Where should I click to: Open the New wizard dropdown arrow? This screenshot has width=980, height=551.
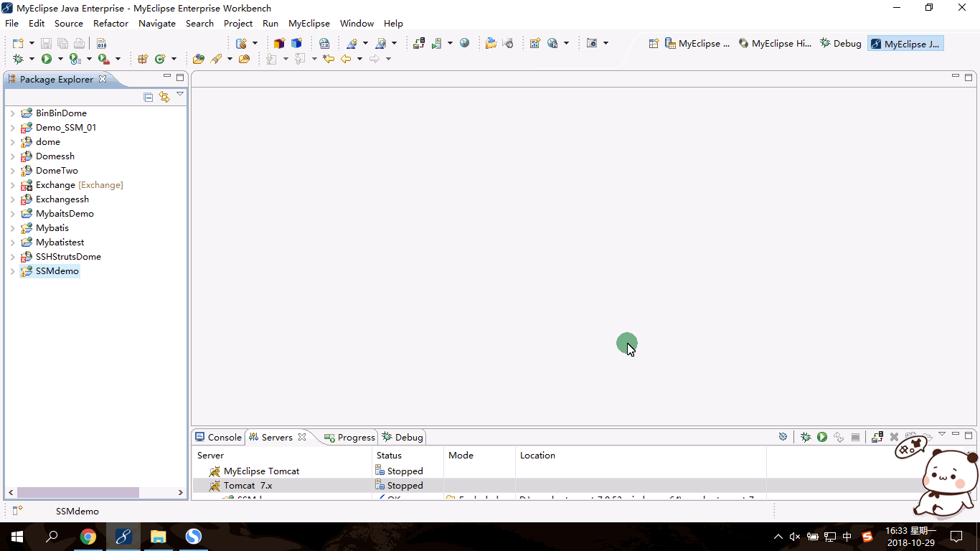pos(32,44)
